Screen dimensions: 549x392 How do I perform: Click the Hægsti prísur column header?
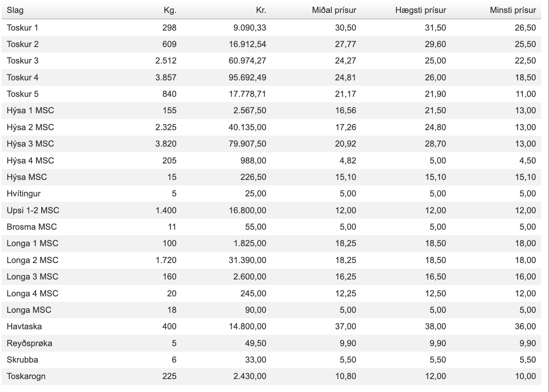click(x=420, y=10)
